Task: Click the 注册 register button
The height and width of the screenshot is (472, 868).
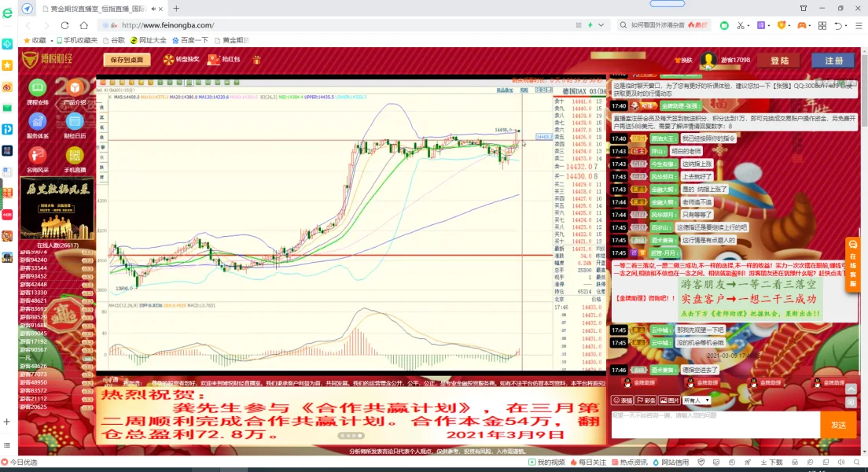Action: (833, 61)
